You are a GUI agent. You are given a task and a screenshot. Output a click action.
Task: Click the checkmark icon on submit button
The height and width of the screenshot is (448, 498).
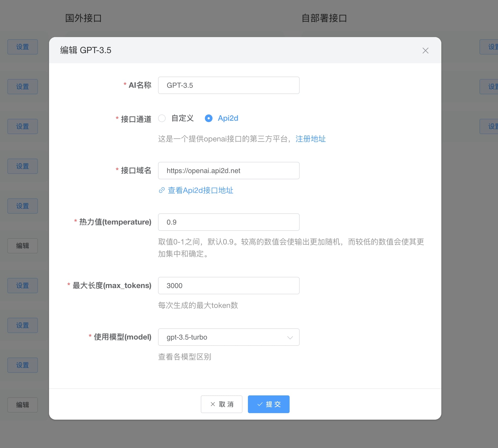click(260, 404)
